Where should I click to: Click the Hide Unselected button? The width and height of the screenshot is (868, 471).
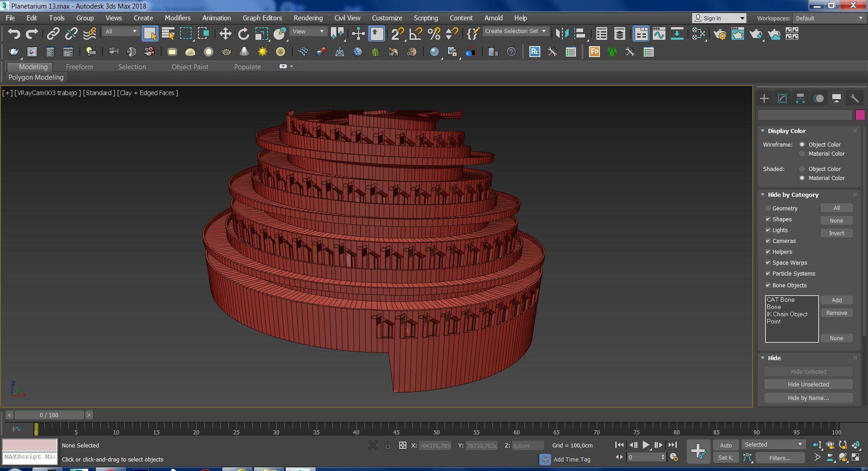click(x=808, y=384)
